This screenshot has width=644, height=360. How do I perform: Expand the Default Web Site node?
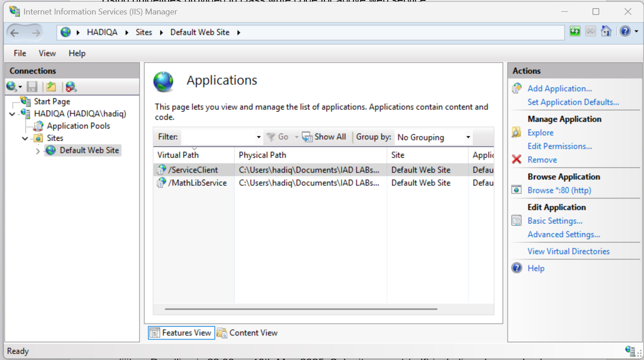coord(38,151)
